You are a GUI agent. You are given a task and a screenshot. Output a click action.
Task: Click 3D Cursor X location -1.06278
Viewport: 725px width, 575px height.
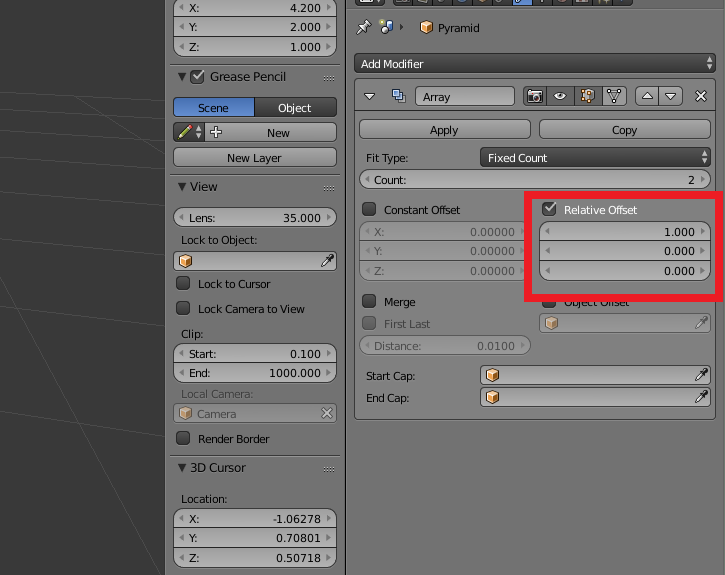[x=255, y=519]
